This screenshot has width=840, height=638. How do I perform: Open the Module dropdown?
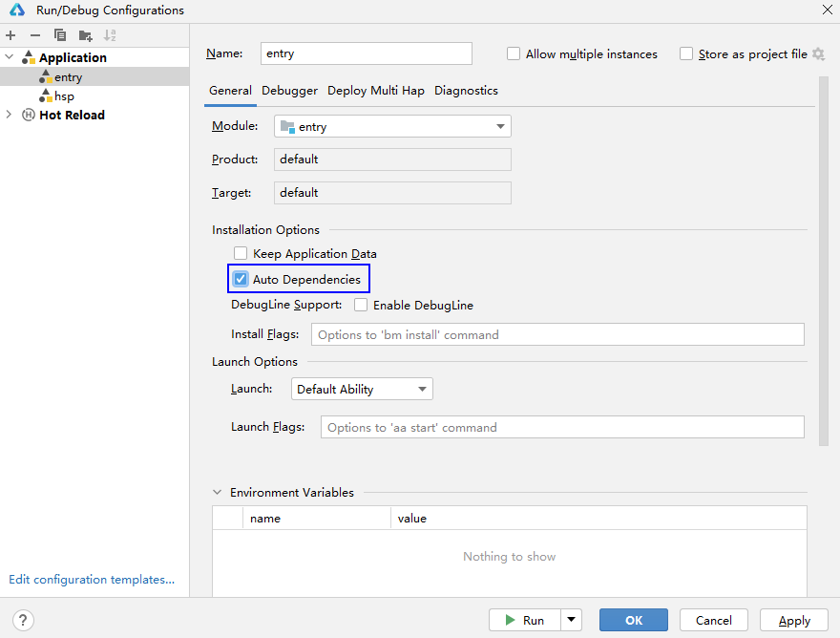coord(392,126)
